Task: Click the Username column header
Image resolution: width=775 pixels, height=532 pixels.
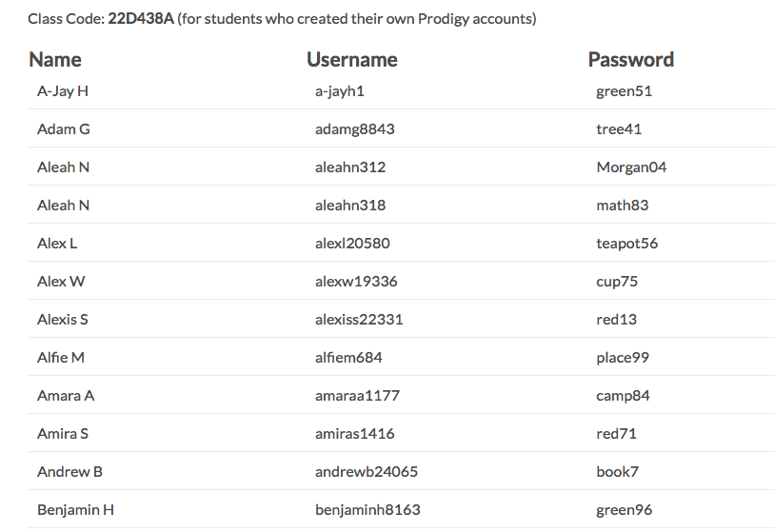Action: (x=351, y=60)
